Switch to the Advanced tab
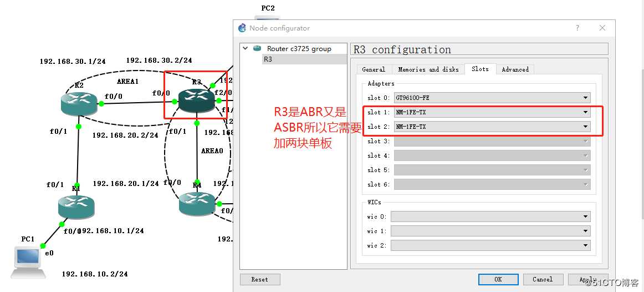The height and width of the screenshot is (292, 644). tap(515, 69)
